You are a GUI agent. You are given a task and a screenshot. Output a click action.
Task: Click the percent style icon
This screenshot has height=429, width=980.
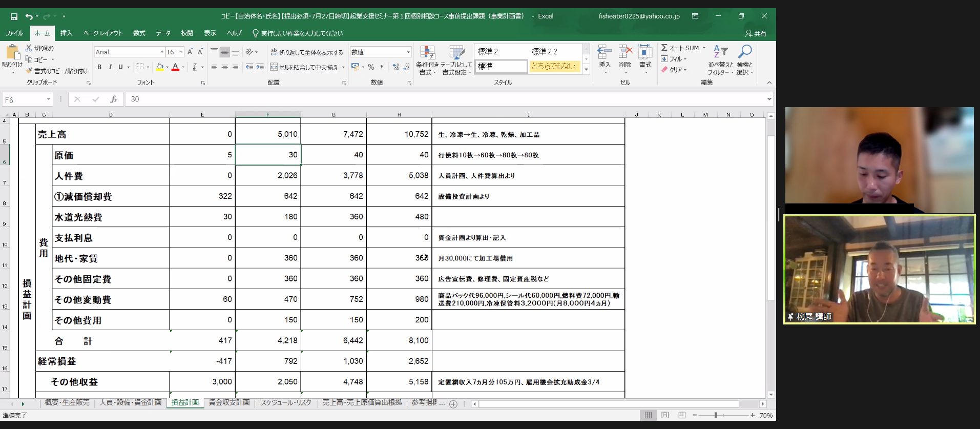coord(371,67)
